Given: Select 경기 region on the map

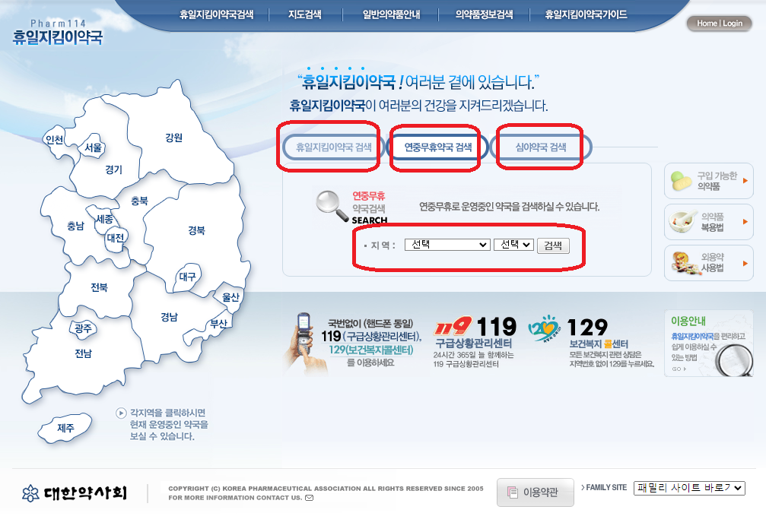Looking at the screenshot, I should [114, 169].
